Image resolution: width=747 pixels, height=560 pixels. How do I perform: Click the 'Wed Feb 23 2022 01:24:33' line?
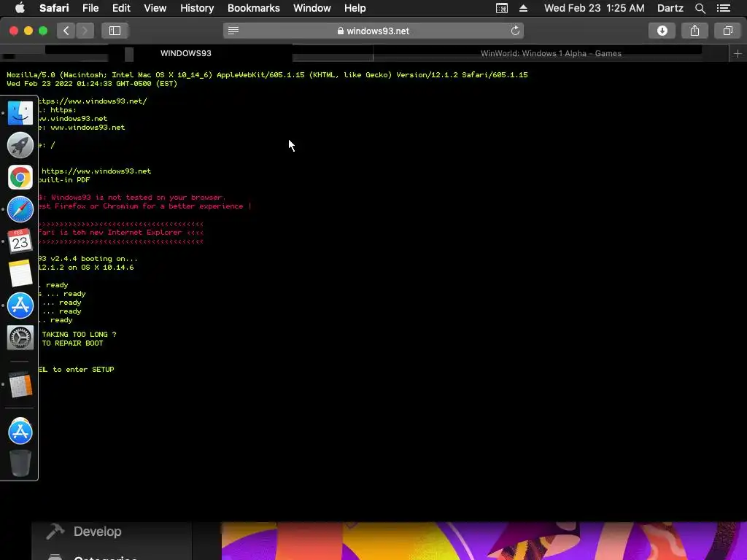(x=92, y=84)
